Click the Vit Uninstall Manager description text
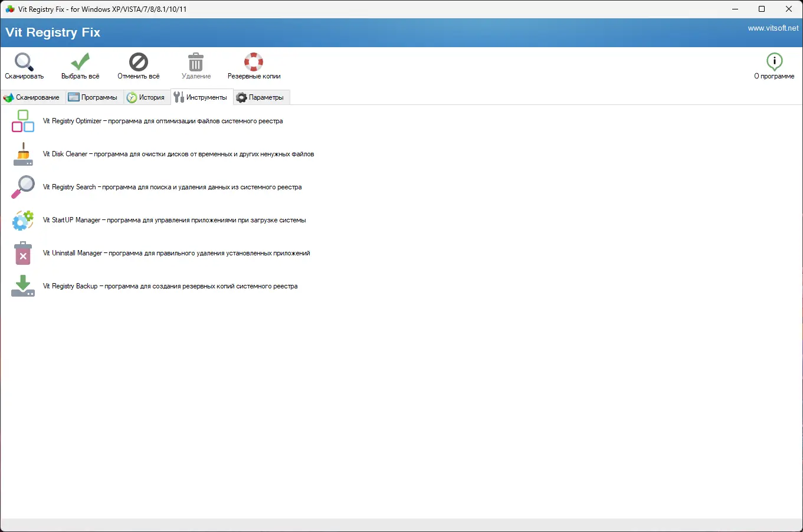The width and height of the screenshot is (803, 532). pyautogui.click(x=176, y=253)
